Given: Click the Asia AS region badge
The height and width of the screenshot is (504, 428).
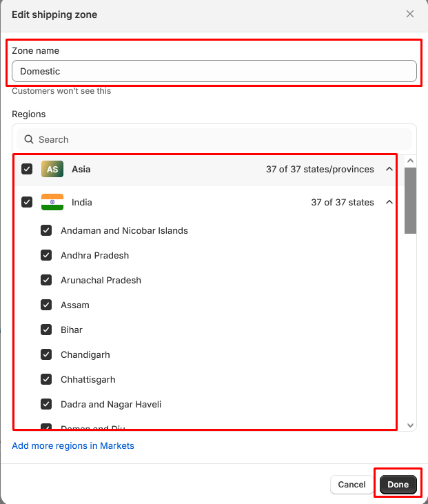Looking at the screenshot, I should 52,169.
